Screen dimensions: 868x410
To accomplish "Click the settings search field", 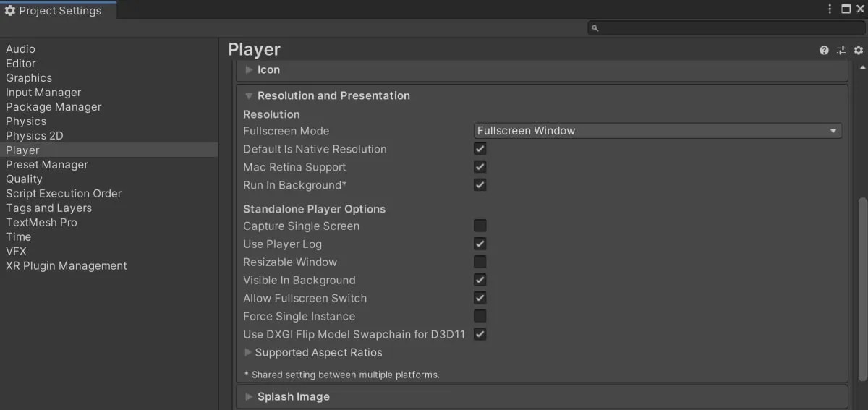I will tap(726, 28).
